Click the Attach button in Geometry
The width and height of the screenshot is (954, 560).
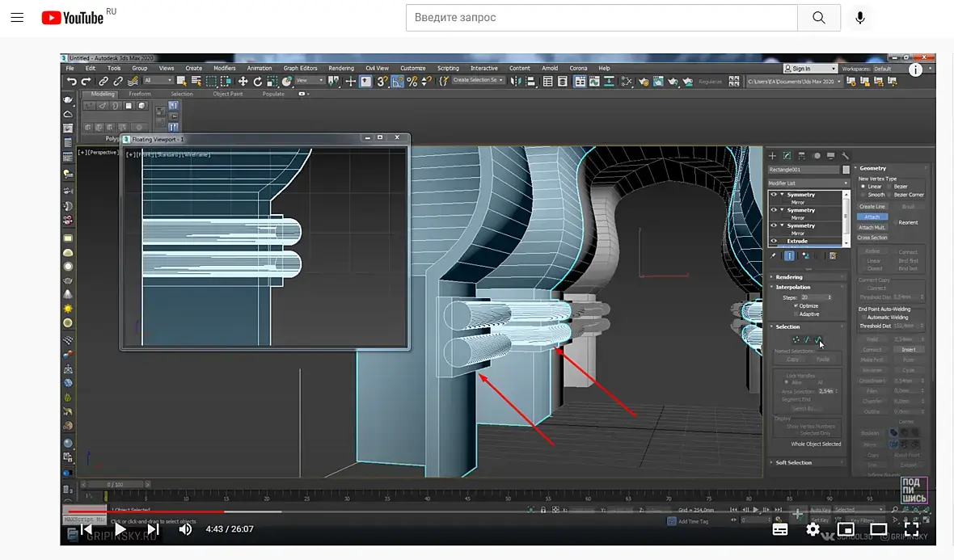(x=872, y=217)
